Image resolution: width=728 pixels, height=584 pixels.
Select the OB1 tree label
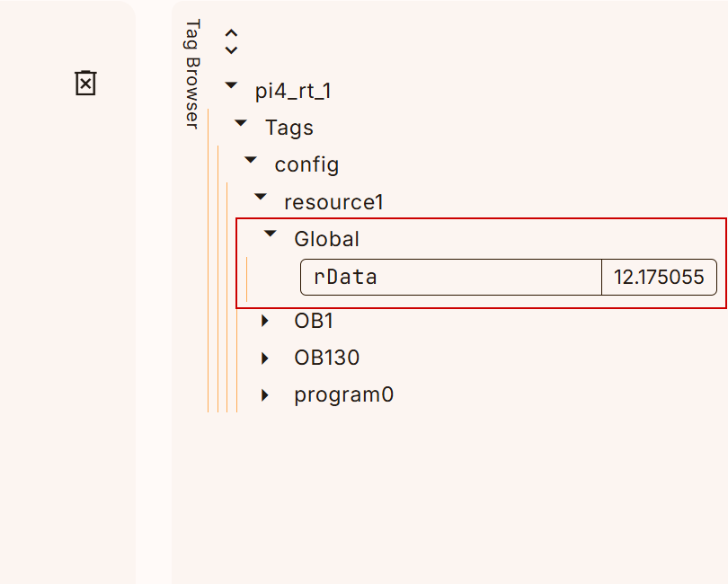[314, 321]
